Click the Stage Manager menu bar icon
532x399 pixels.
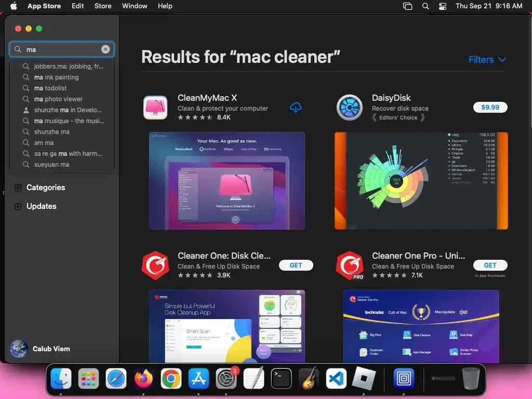(407, 6)
